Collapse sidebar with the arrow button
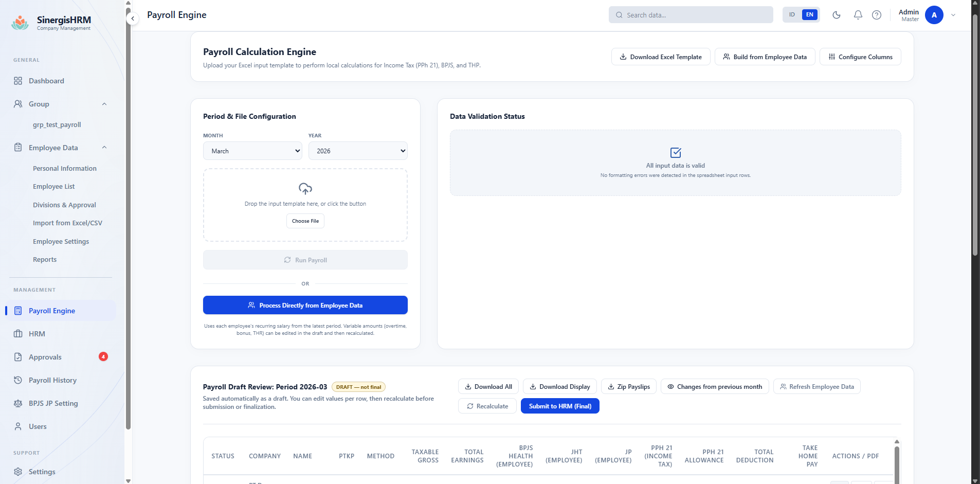This screenshot has height=484, width=980. pyautogui.click(x=133, y=19)
